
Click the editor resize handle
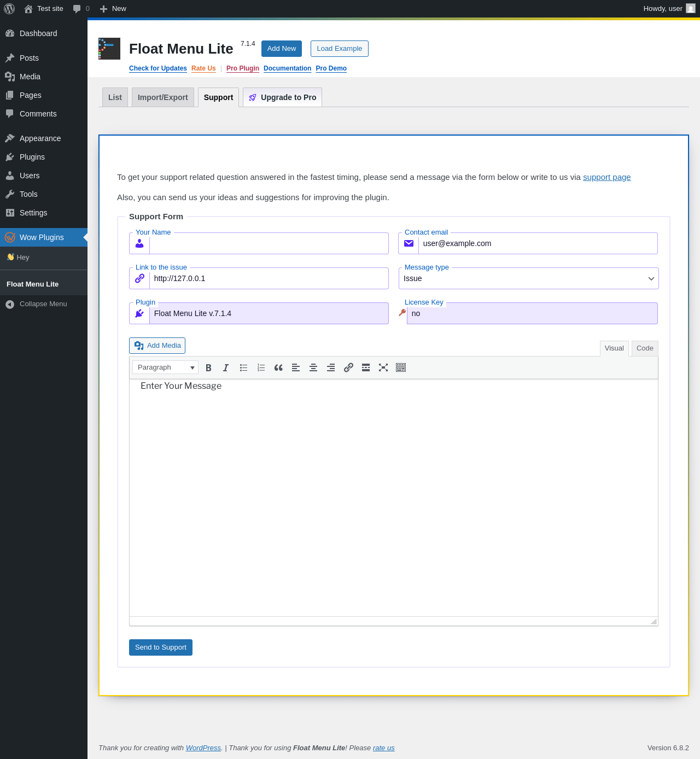click(x=654, y=621)
